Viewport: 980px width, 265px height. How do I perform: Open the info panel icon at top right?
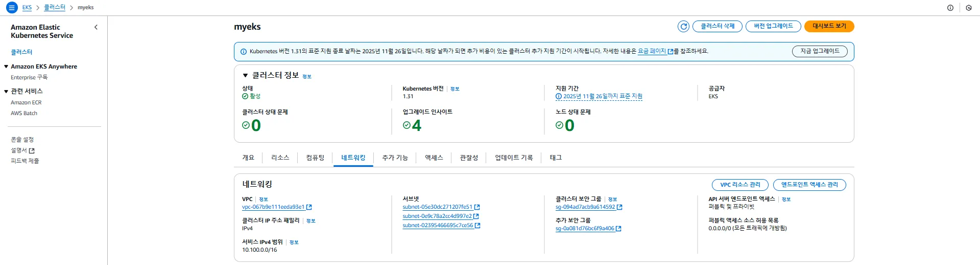pyautogui.click(x=950, y=8)
